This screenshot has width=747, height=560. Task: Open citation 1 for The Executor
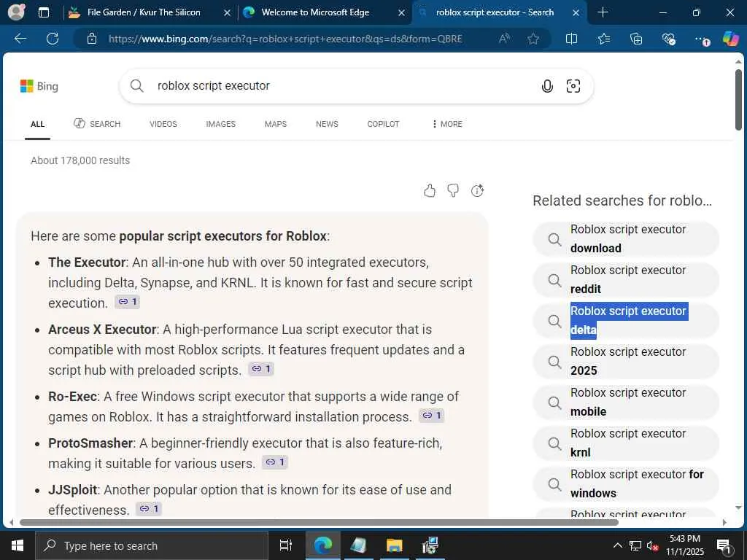(127, 302)
